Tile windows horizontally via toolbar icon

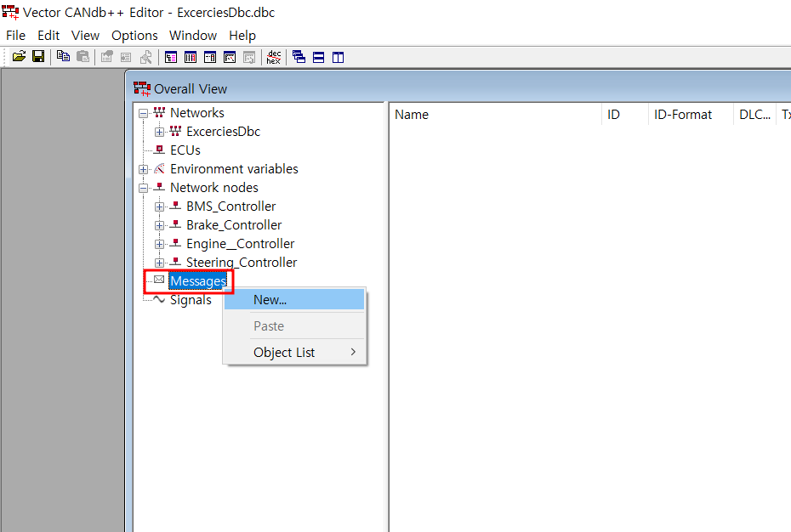point(318,58)
